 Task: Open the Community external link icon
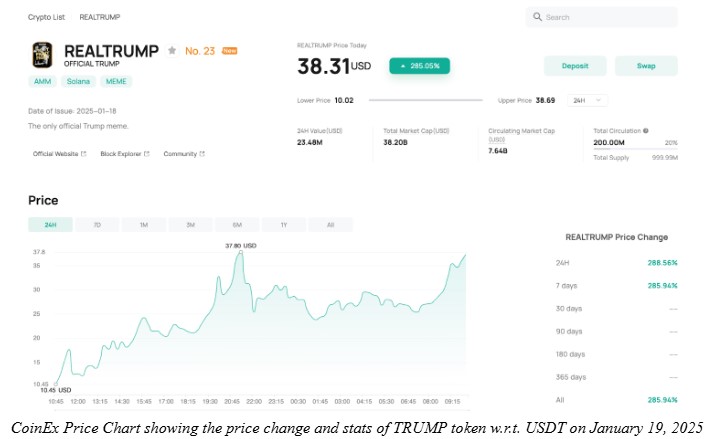(x=202, y=154)
